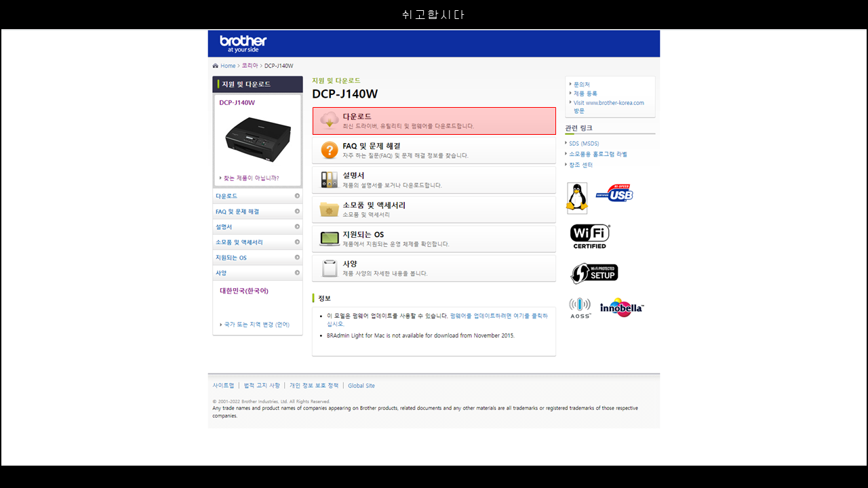Click the sidebar DCP-J140W product title
Screen dimensions: 868x488
237,102
